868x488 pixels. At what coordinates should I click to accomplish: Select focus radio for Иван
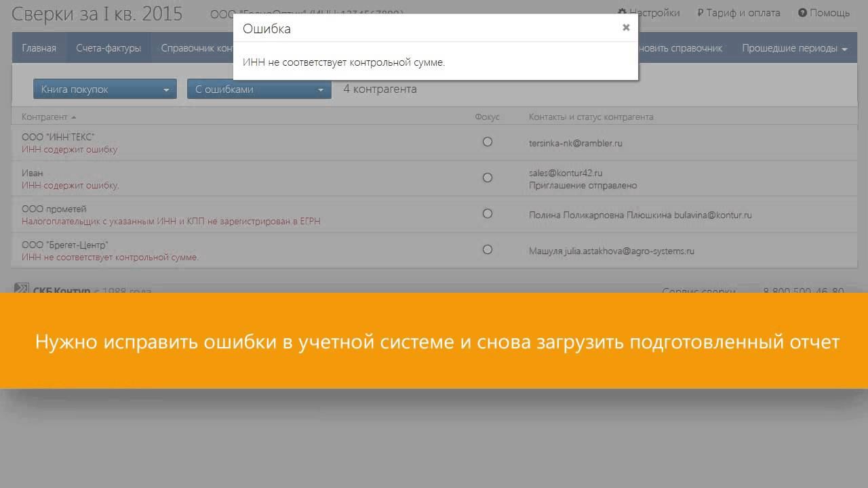[487, 178]
